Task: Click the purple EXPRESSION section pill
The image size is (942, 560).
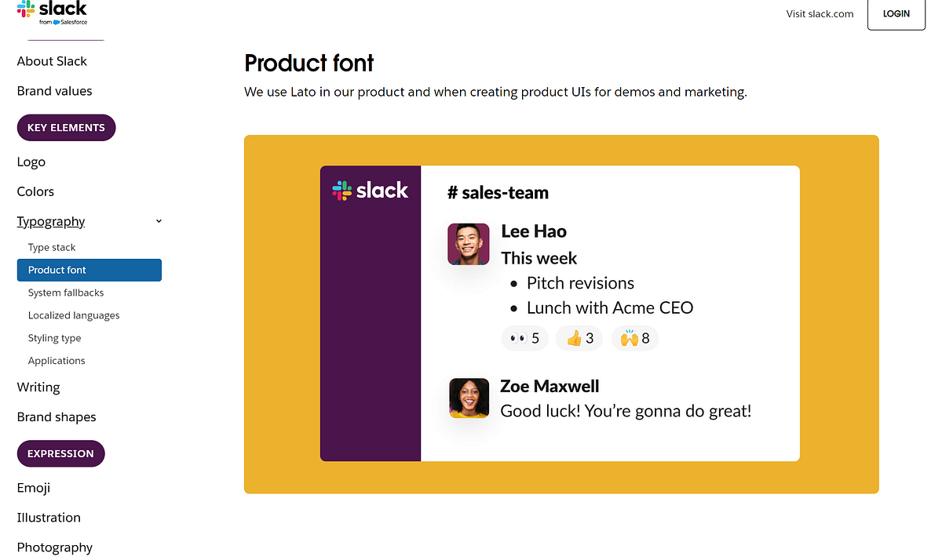Action: pyautogui.click(x=60, y=453)
